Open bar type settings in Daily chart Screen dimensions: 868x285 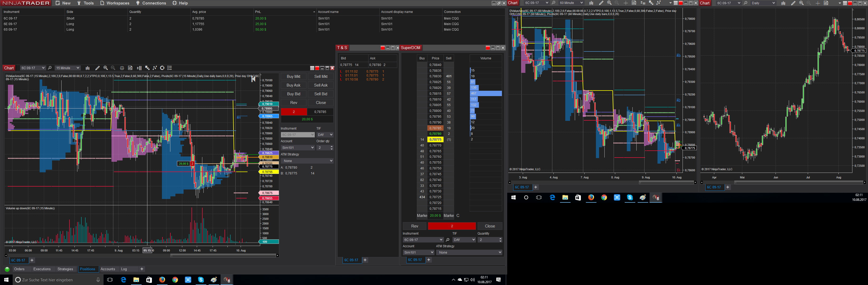(x=783, y=3)
